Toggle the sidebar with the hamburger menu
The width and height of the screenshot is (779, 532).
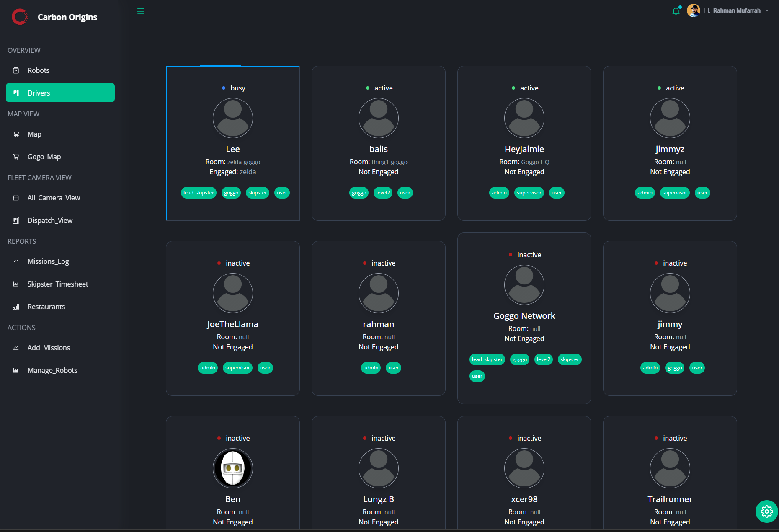click(140, 11)
